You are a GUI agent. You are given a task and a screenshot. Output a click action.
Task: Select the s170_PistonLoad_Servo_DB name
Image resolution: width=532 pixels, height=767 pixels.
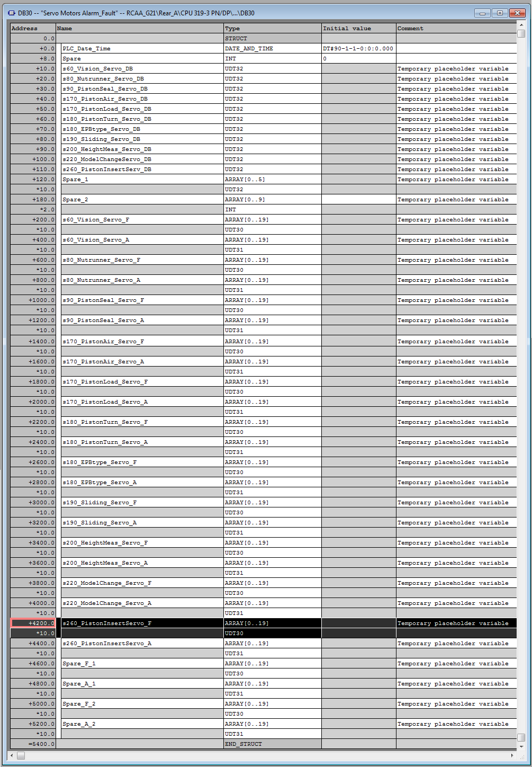coord(142,109)
